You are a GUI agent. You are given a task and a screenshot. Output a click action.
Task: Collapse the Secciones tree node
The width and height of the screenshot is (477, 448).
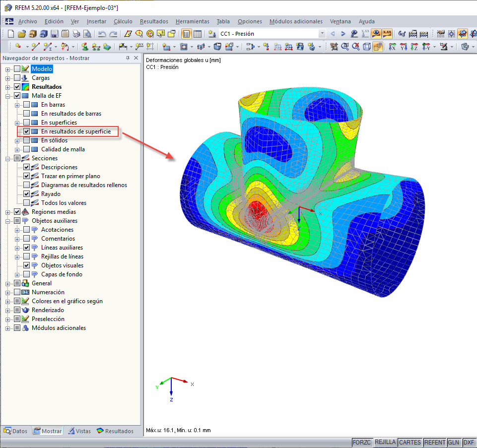[x=7, y=158]
